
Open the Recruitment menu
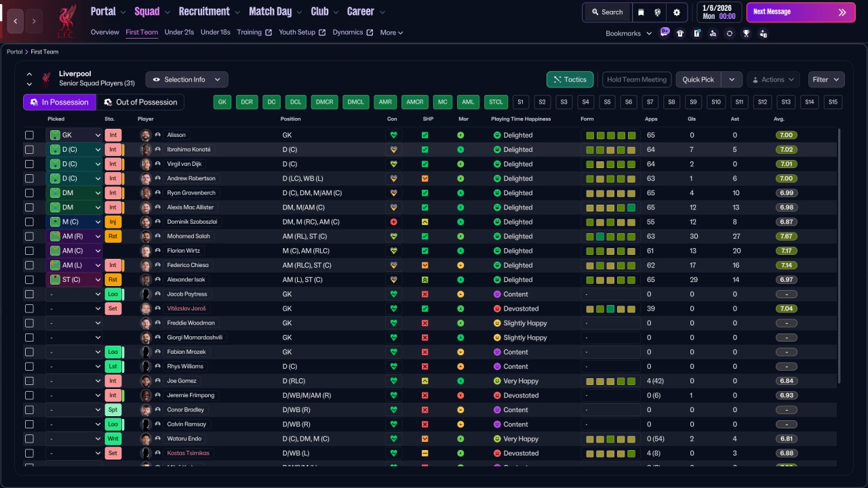tap(210, 12)
